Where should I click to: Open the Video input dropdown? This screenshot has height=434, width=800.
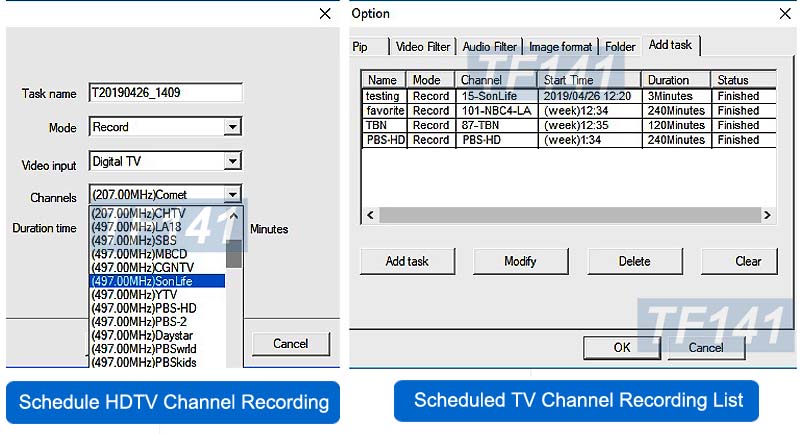coord(232,162)
